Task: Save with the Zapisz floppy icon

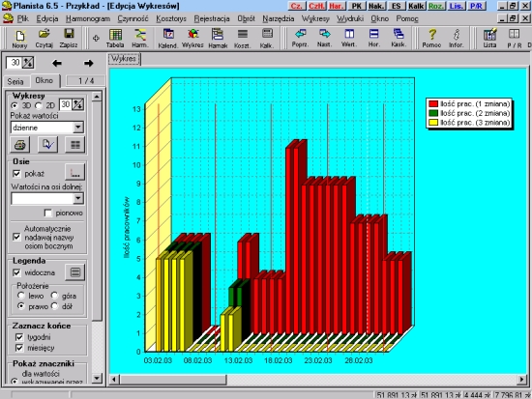Action: pos(69,39)
